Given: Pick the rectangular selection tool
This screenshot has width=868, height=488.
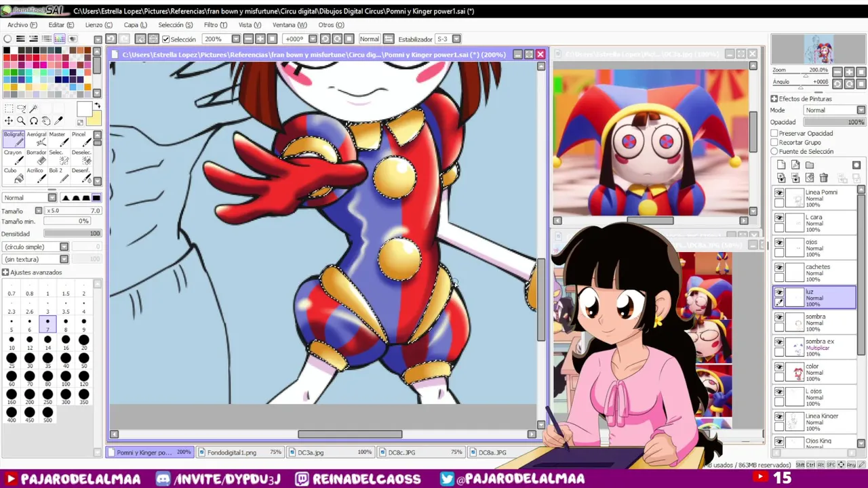Looking at the screenshot, I should (9, 108).
